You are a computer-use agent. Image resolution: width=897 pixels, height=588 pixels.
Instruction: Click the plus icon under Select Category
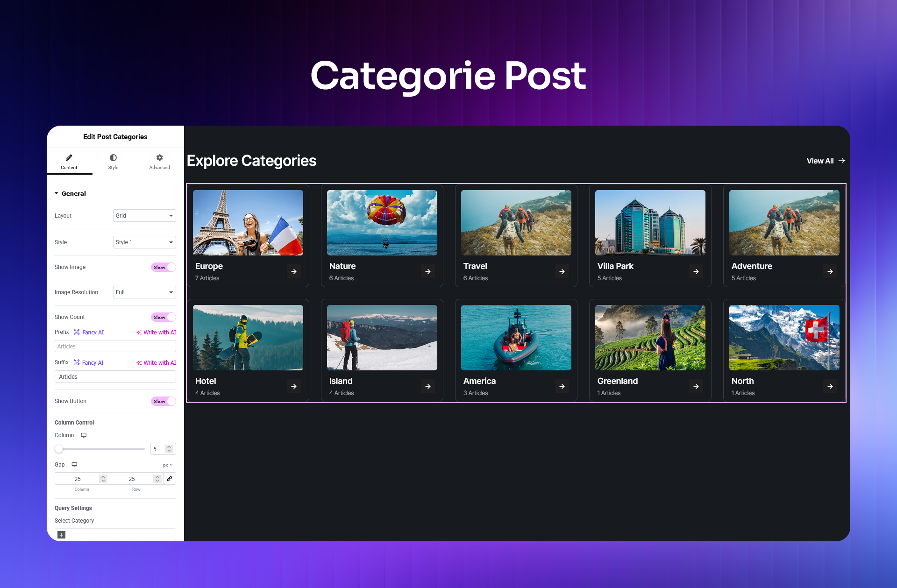tap(62, 535)
